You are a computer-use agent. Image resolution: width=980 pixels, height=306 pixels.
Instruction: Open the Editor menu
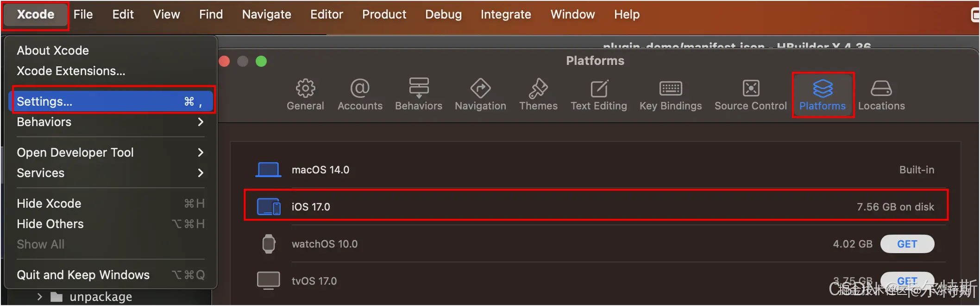(x=327, y=14)
